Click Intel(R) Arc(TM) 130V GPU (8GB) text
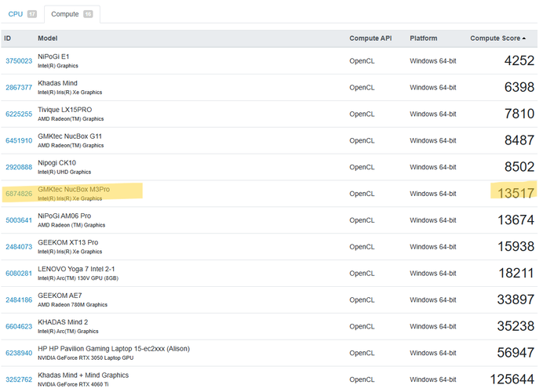Viewport: 543px width, 392px height. point(78,278)
